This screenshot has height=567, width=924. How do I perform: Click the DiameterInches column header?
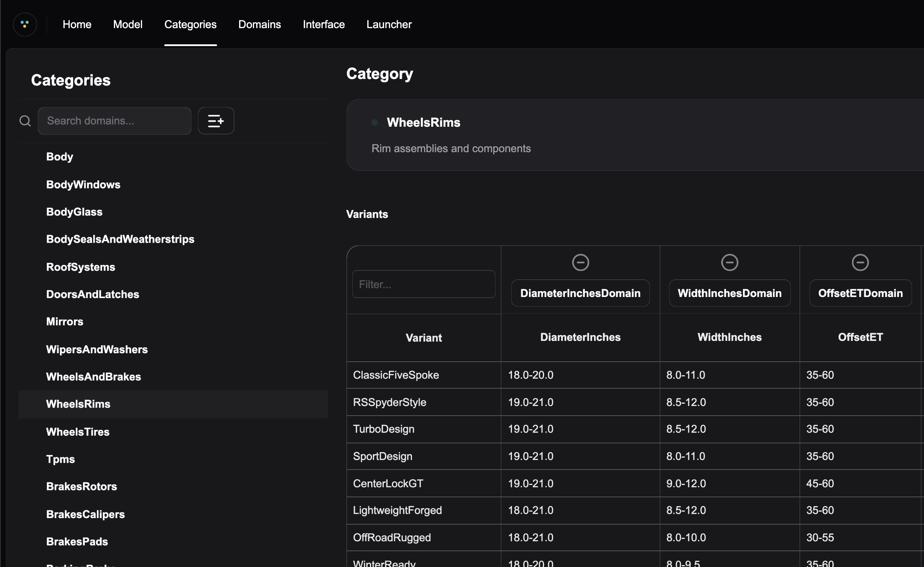coord(580,337)
